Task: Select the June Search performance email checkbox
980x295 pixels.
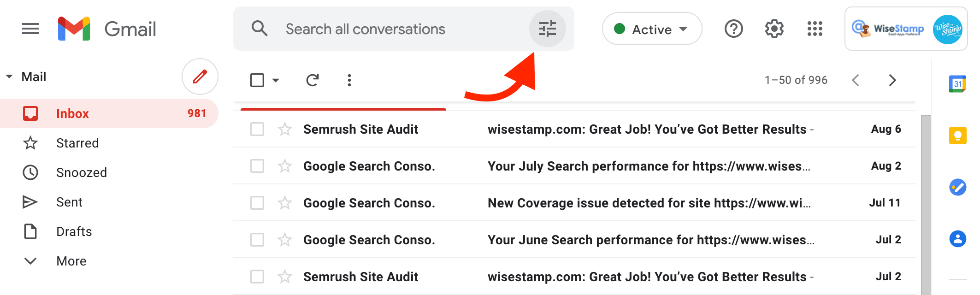Action: point(257,240)
